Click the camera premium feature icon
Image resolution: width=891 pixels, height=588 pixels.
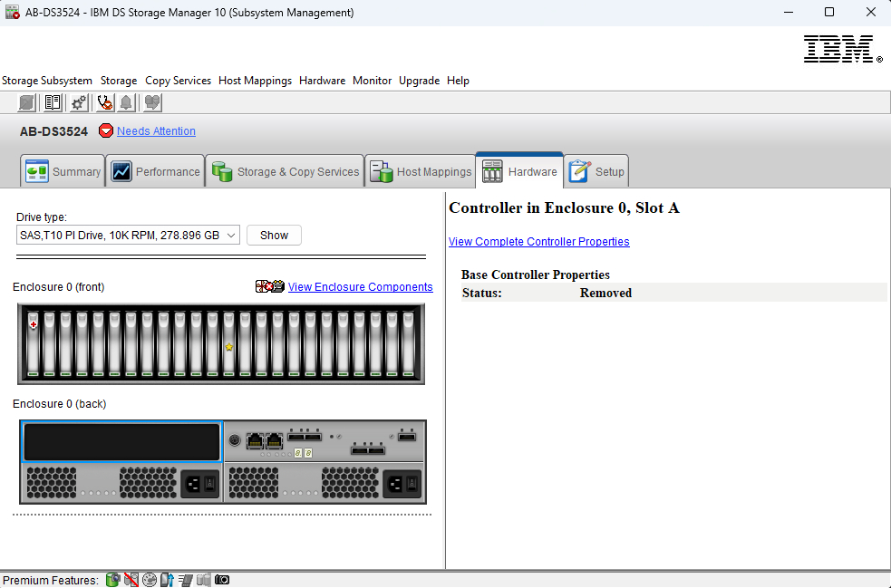coord(222,580)
